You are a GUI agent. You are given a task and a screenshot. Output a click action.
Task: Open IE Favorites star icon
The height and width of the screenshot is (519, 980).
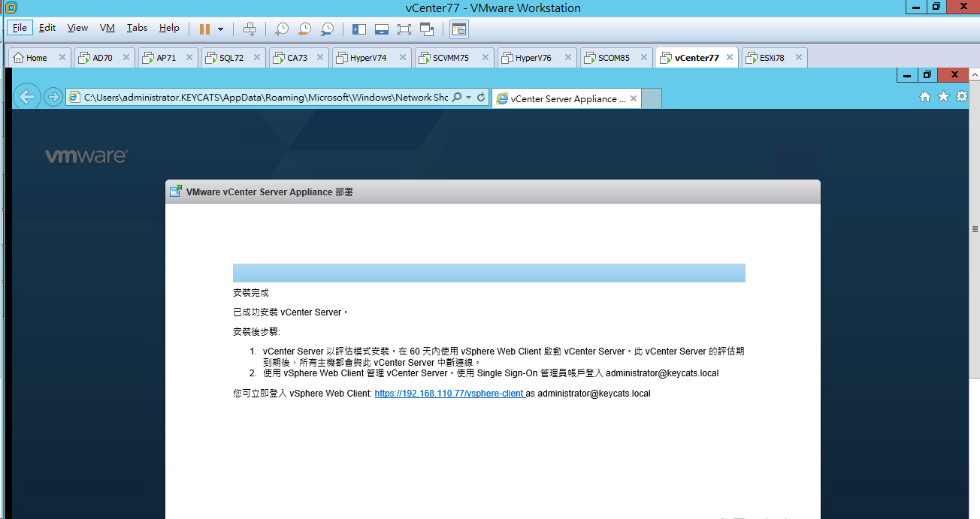click(944, 97)
